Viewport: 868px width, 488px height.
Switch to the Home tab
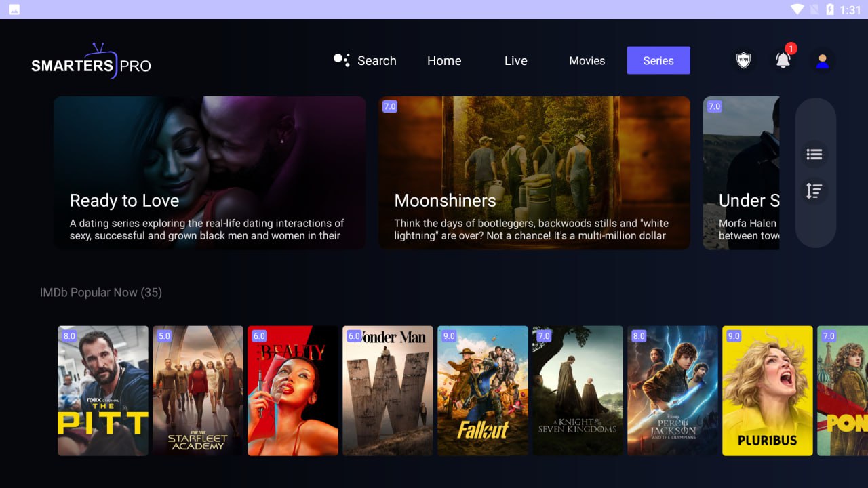coord(444,60)
